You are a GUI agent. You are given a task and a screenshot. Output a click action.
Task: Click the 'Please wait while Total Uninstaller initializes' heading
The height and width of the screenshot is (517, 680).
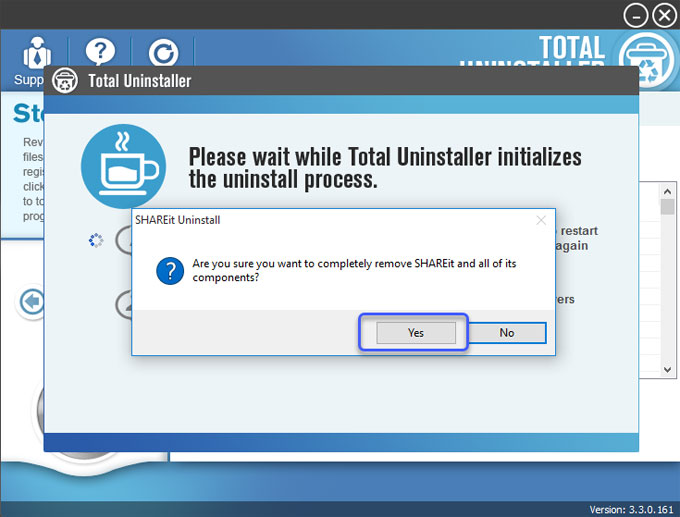(385, 168)
